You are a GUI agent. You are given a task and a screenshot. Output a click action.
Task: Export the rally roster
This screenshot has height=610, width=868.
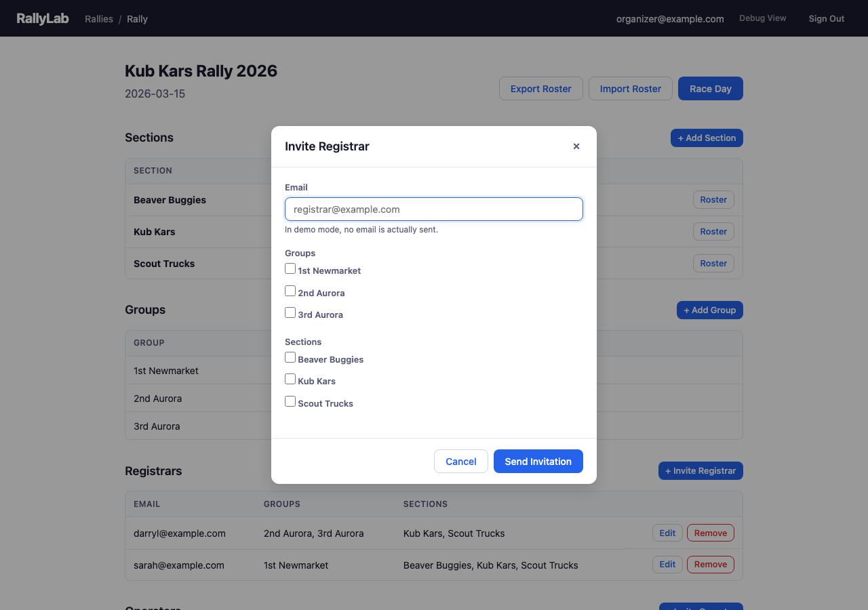[540, 88]
